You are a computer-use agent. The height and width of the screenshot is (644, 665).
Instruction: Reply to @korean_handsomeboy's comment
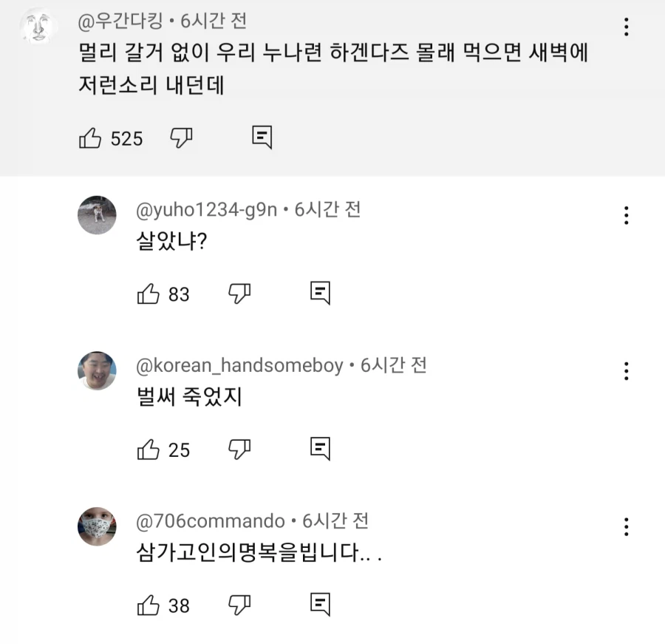coord(319,448)
